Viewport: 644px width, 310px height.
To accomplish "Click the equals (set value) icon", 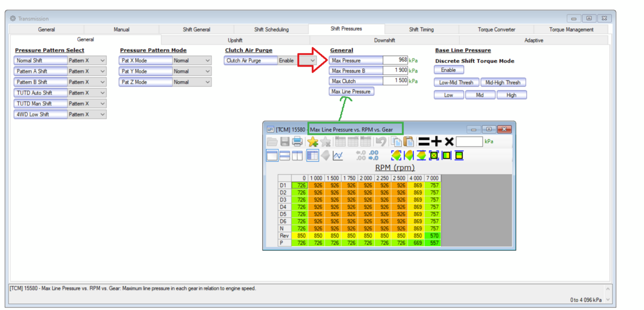I will (424, 142).
